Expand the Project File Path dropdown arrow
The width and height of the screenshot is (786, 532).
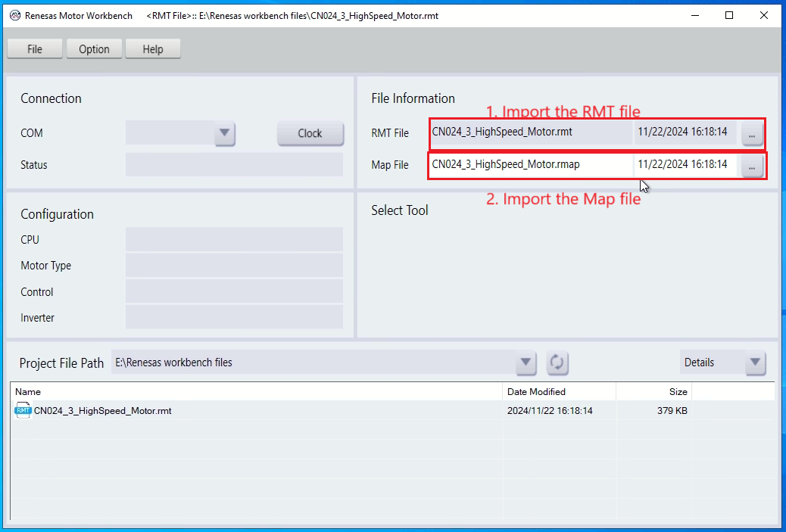click(526, 362)
